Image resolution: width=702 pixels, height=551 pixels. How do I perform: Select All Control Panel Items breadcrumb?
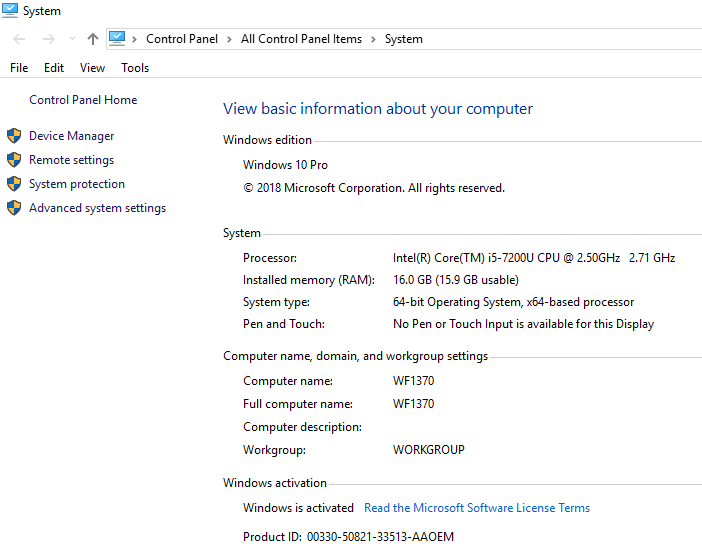[x=301, y=39]
